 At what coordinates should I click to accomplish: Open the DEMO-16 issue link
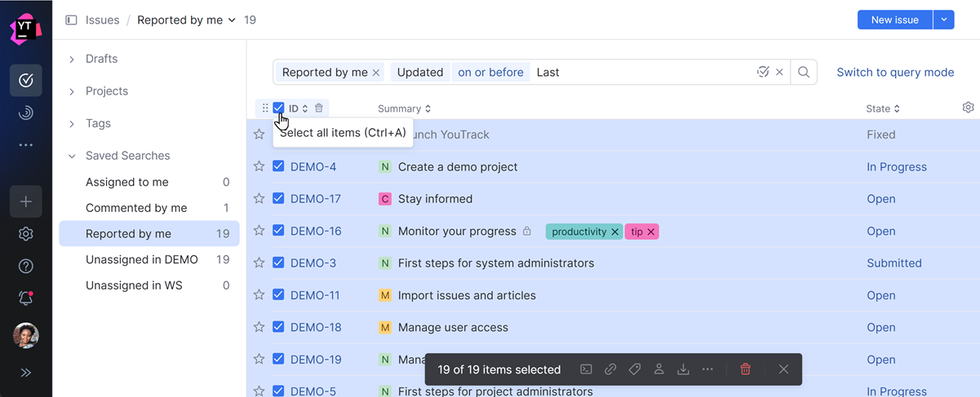[x=316, y=231]
